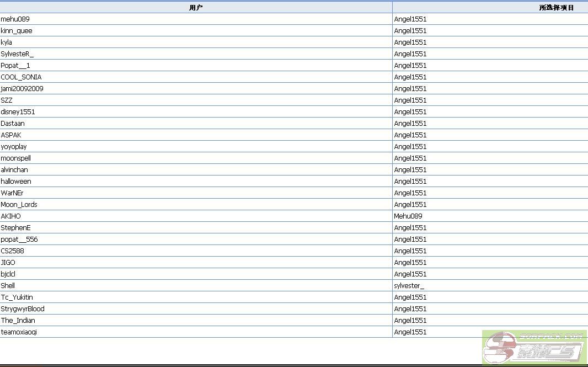Select the teamoxiaoqi username

(19, 332)
